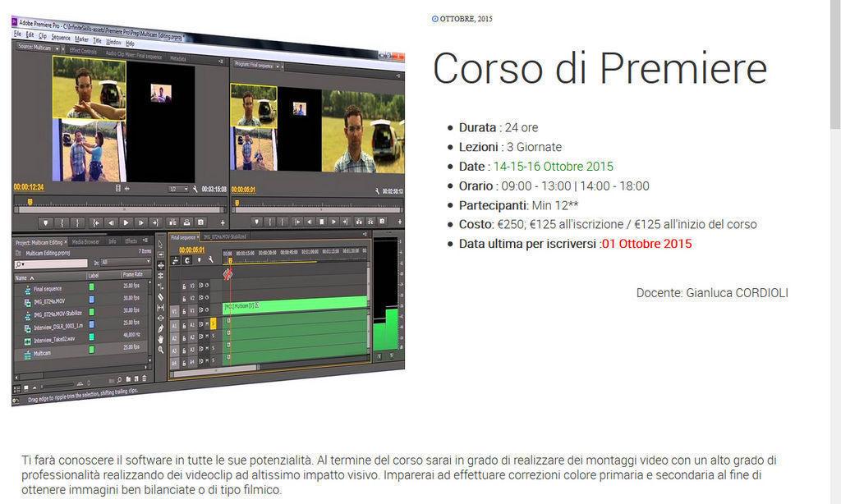Select the Hand tool in tools panel
841x504 pixels.
[x=160, y=339]
